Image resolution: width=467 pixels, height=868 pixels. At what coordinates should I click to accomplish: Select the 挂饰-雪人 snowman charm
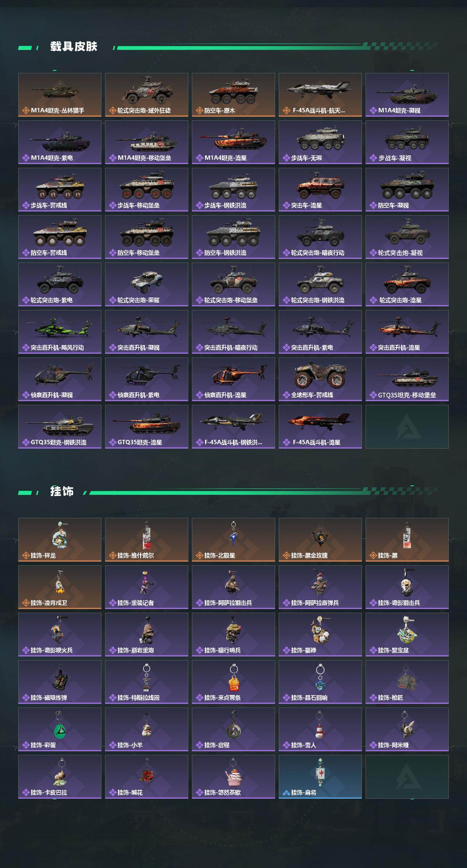pyautogui.click(x=320, y=729)
